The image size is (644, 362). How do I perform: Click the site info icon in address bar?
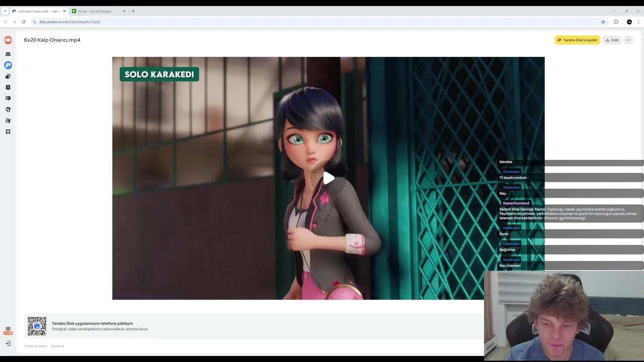tap(35, 22)
